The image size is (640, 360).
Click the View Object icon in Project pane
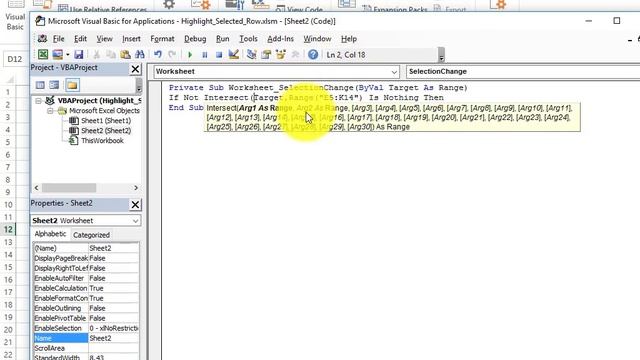coord(54,85)
